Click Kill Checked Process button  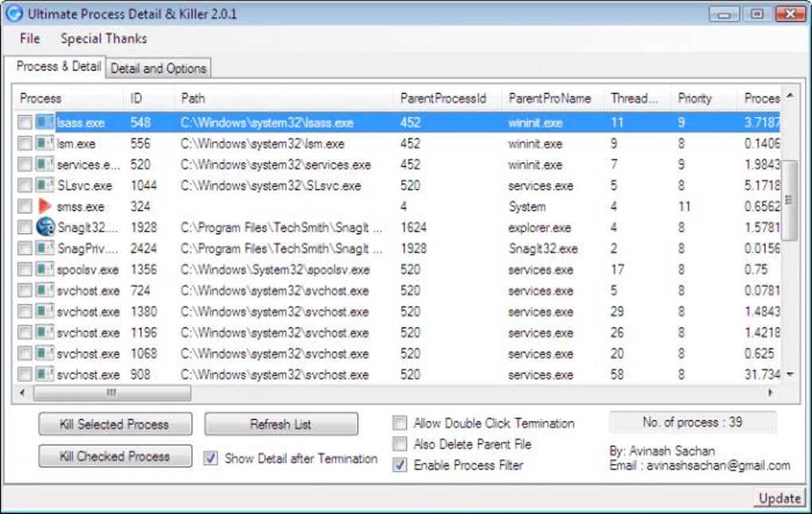click(x=115, y=456)
